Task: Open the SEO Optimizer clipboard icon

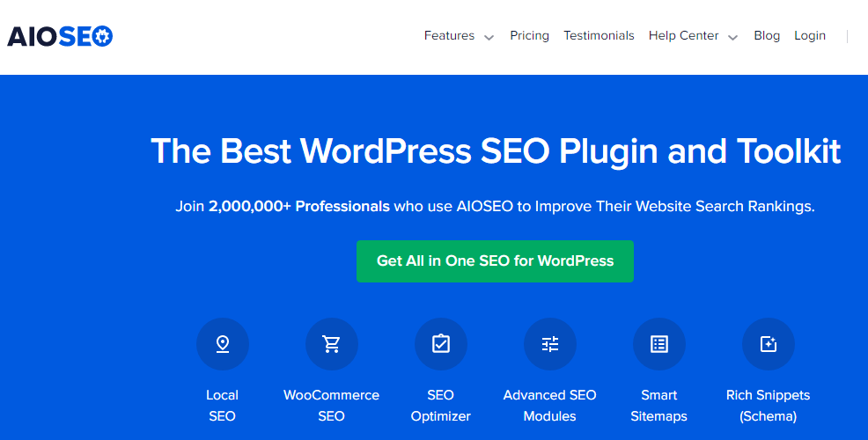Action: tap(441, 344)
